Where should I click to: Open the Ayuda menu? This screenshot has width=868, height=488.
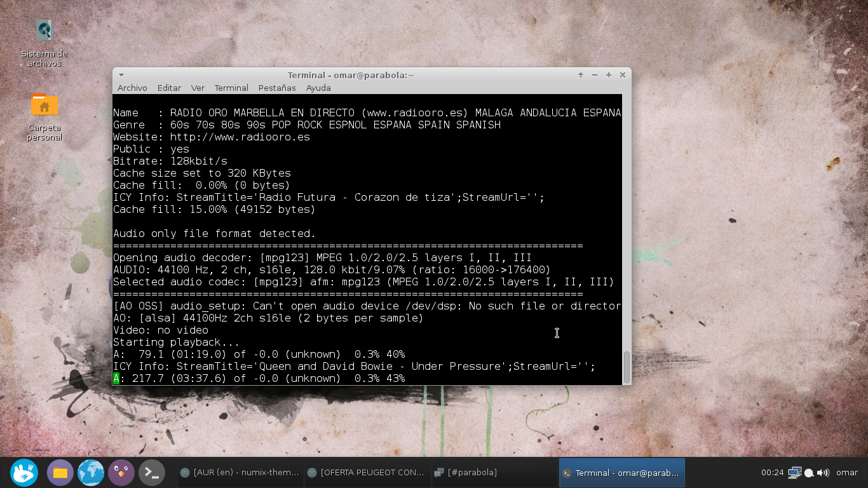click(x=318, y=88)
